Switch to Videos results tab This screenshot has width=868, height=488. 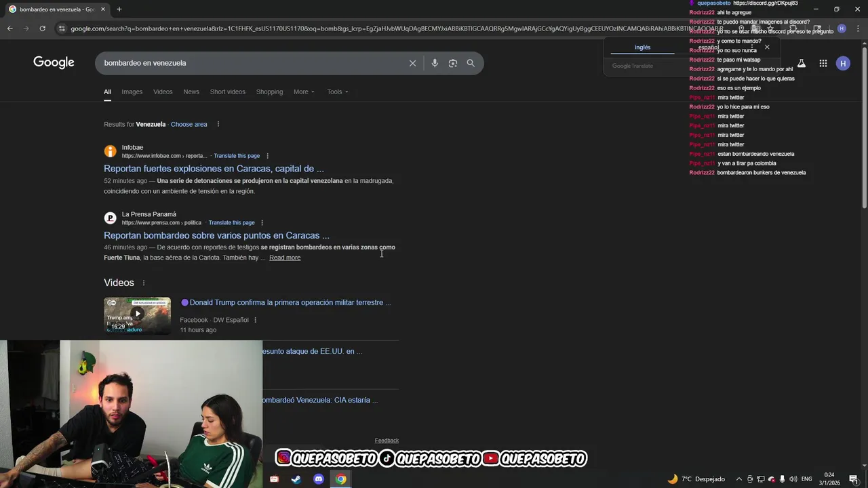163,91
